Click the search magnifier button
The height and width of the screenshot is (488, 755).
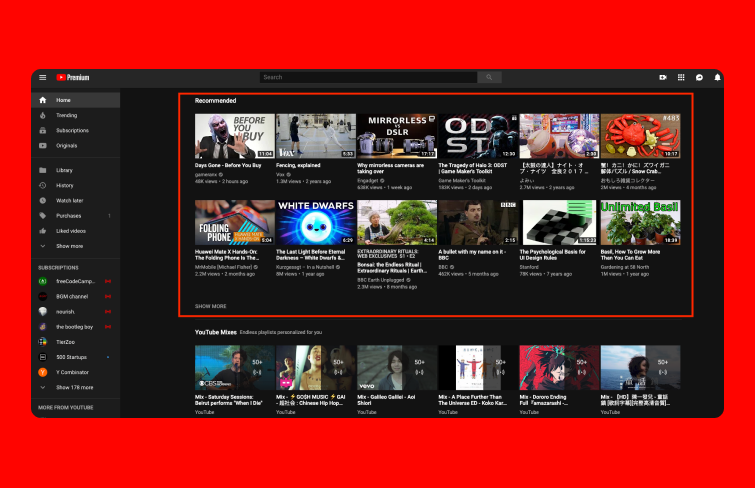489,77
